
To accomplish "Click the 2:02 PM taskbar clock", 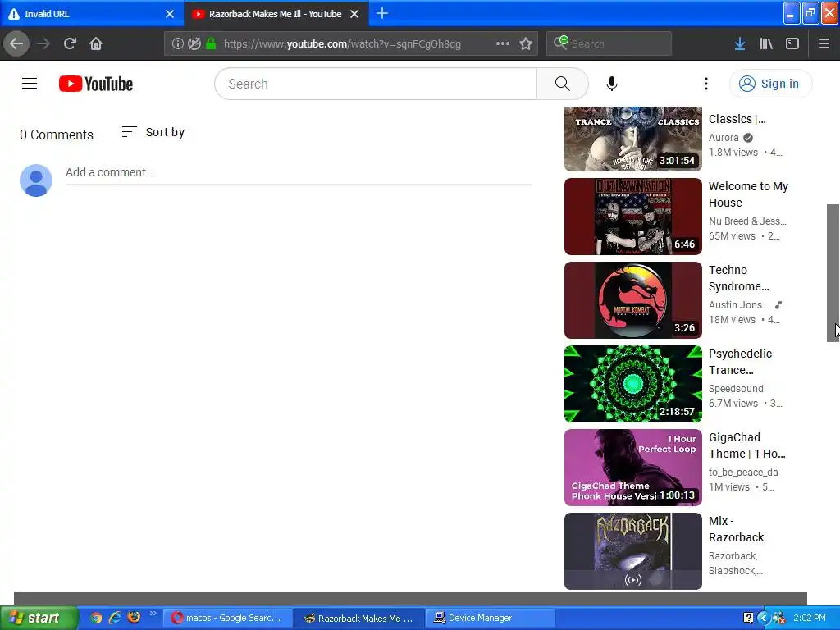I will 810,618.
